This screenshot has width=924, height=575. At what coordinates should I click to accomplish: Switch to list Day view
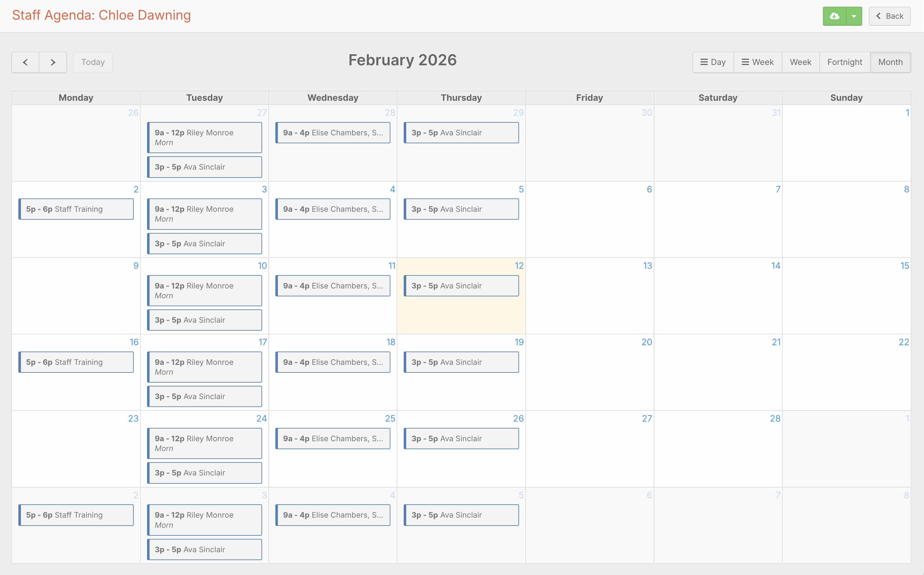pos(713,62)
